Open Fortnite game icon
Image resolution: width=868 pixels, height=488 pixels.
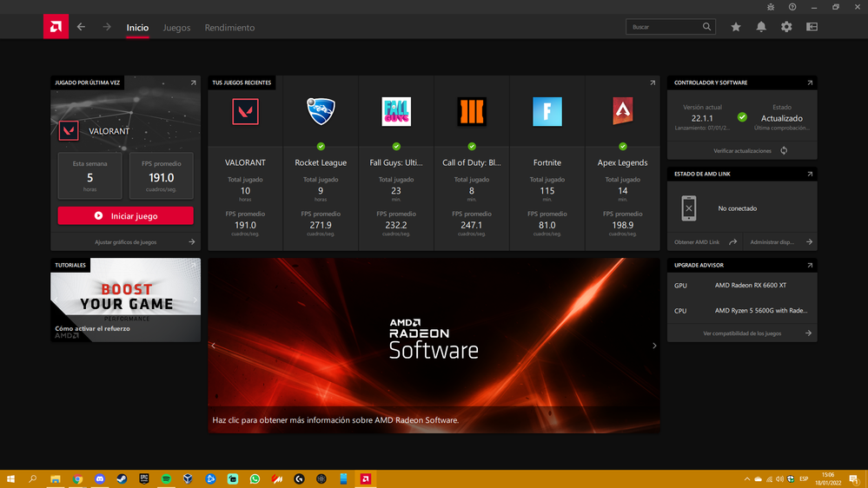[547, 112]
